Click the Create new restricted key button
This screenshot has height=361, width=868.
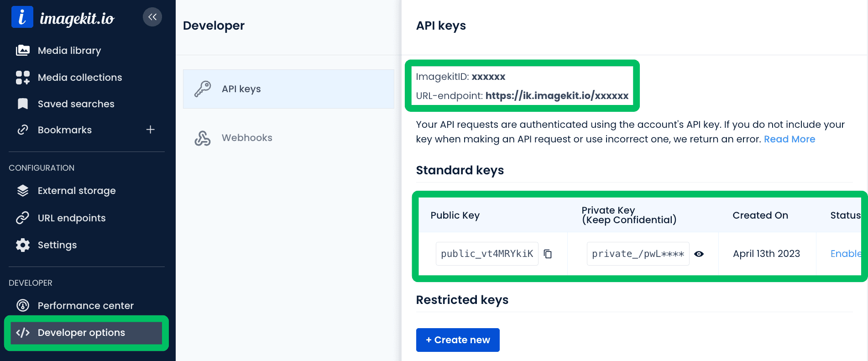pyautogui.click(x=457, y=340)
